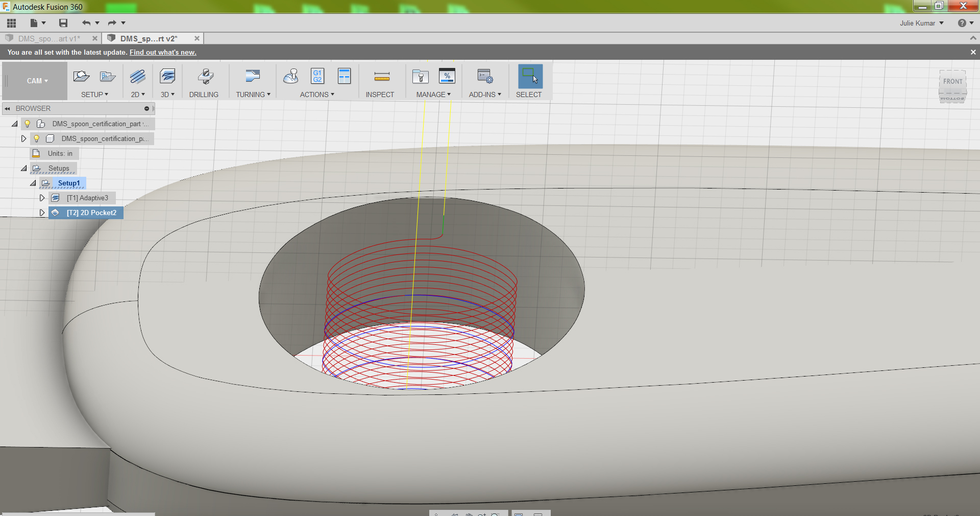Open the data panel grid icon
Viewport: 980px width, 516px height.
[11, 23]
